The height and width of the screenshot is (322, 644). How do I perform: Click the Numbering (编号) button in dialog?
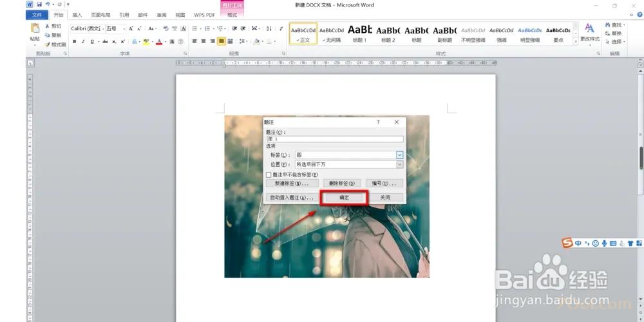[x=384, y=183]
